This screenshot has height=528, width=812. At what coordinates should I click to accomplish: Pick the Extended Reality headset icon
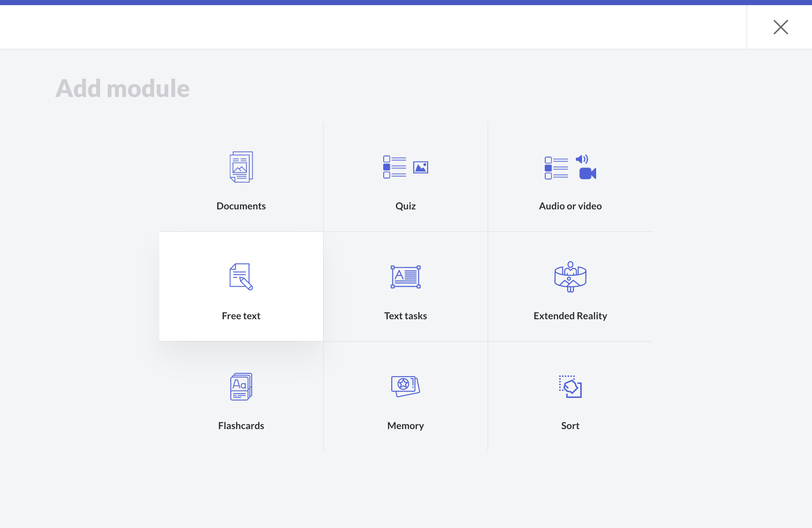tap(570, 277)
